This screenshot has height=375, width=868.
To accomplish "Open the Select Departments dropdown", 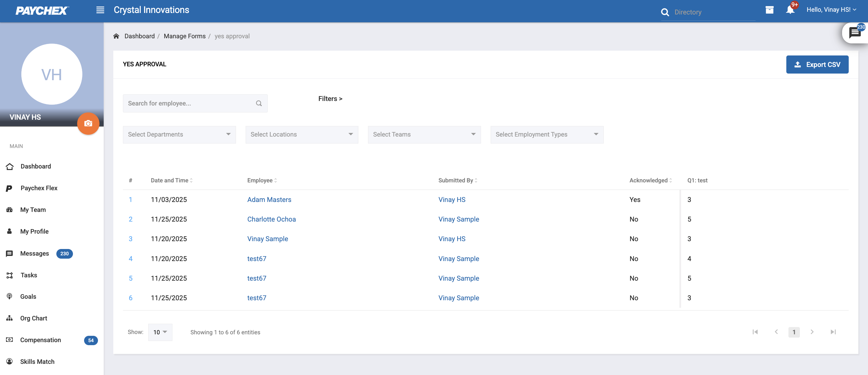I will 179,134.
